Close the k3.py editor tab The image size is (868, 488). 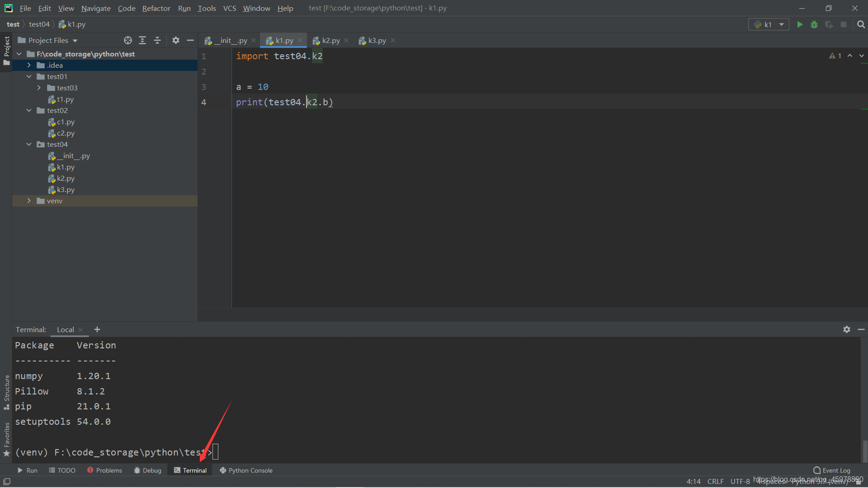click(x=393, y=40)
